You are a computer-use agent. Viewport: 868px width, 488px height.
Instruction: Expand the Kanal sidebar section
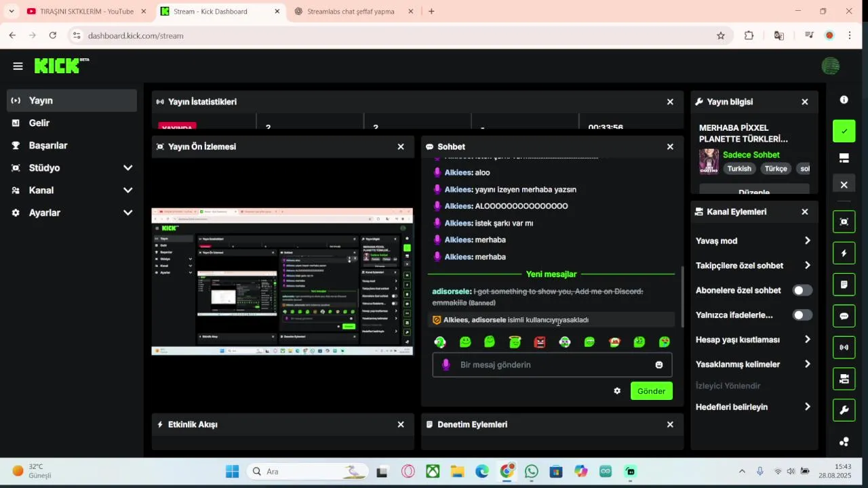coord(127,190)
